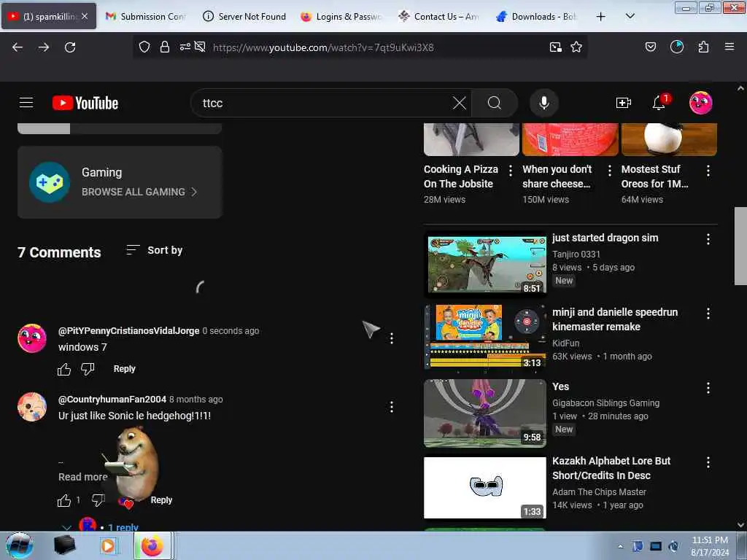Switch to the 'Contact Us' tab
Viewport: 747px width, 560px height.
439,16
